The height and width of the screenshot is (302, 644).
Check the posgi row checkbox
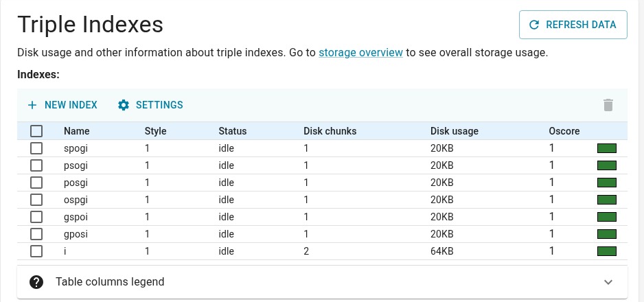[36, 183]
